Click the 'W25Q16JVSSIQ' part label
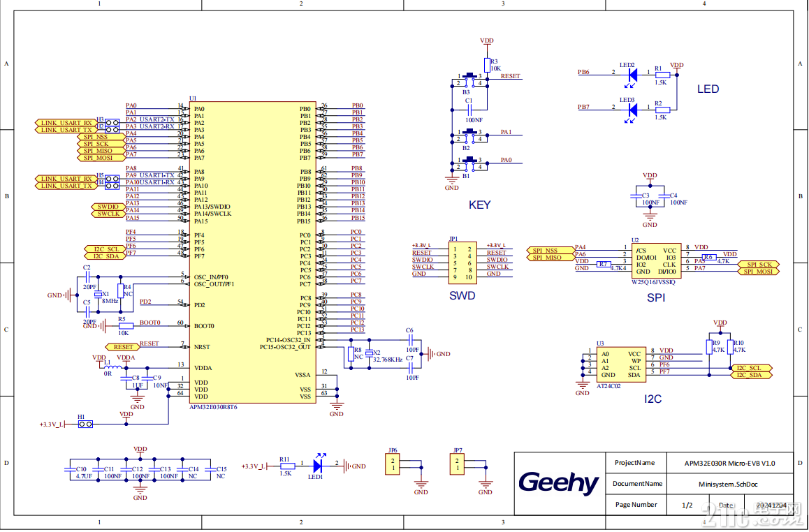Viewport: 809px width, 532px height. (x=653, y=283)
